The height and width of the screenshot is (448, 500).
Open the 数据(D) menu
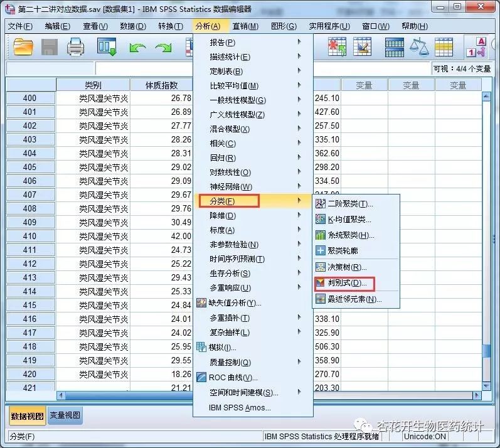pyautogui.click(x=133, y=26)
